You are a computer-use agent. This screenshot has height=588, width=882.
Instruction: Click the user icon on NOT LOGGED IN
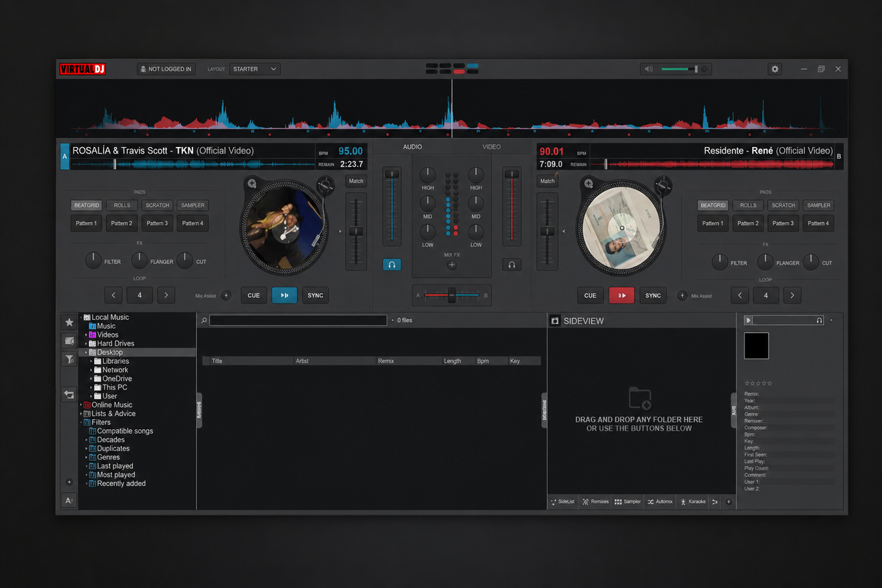click(143, 69)
